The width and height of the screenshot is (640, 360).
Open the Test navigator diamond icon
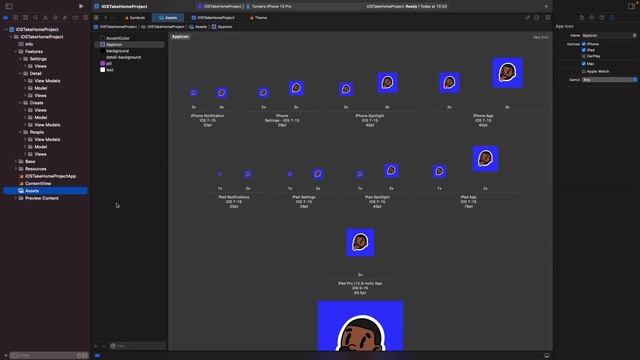click(55, 18)
